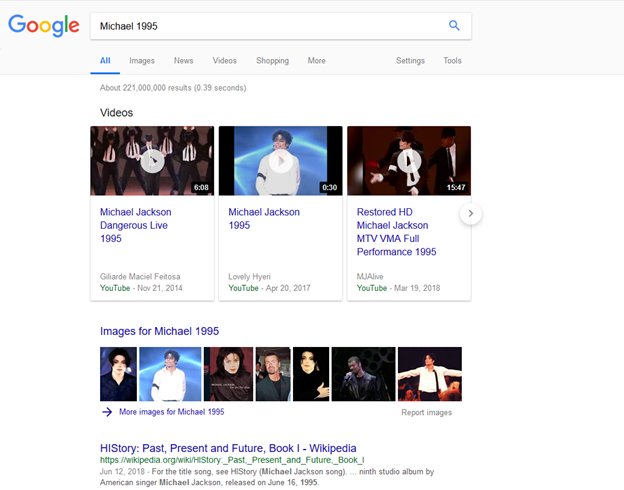Click Report images
The image size is (624, 490).
coord(427,413)
